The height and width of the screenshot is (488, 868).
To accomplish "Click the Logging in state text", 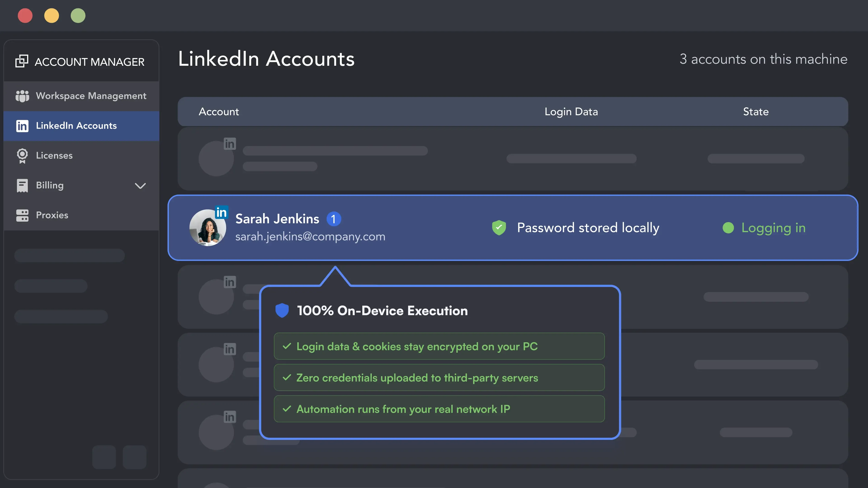I will coord(773,228).
